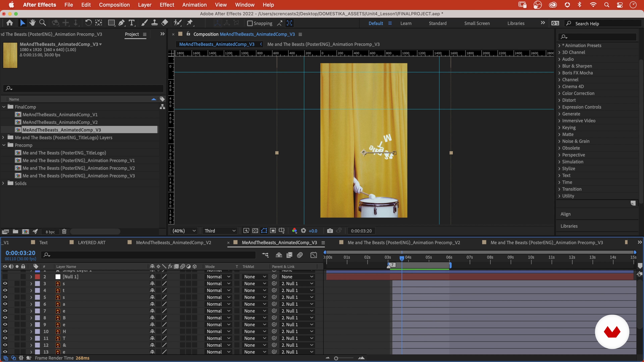Hide layer 6 'a' with eye toggle
Screen dimensions: 644x362
[x=5, y=304]
